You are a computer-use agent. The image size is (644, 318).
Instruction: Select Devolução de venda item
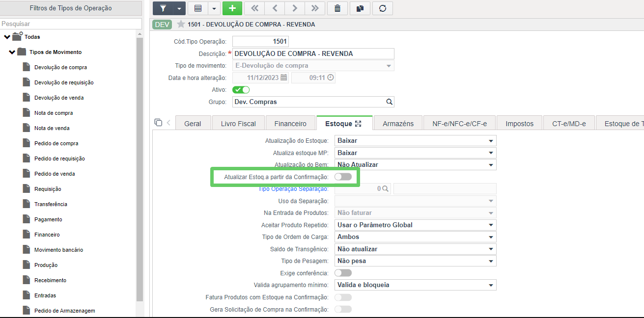[59, 98]
